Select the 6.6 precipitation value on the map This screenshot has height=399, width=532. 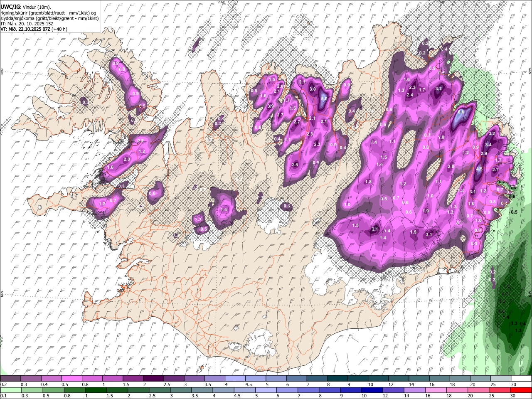461,112
